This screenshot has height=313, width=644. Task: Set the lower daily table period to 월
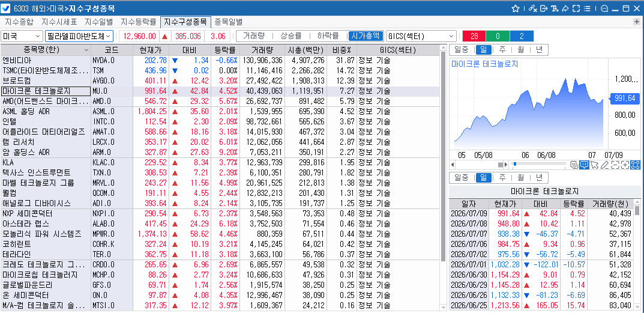point(520,178)
